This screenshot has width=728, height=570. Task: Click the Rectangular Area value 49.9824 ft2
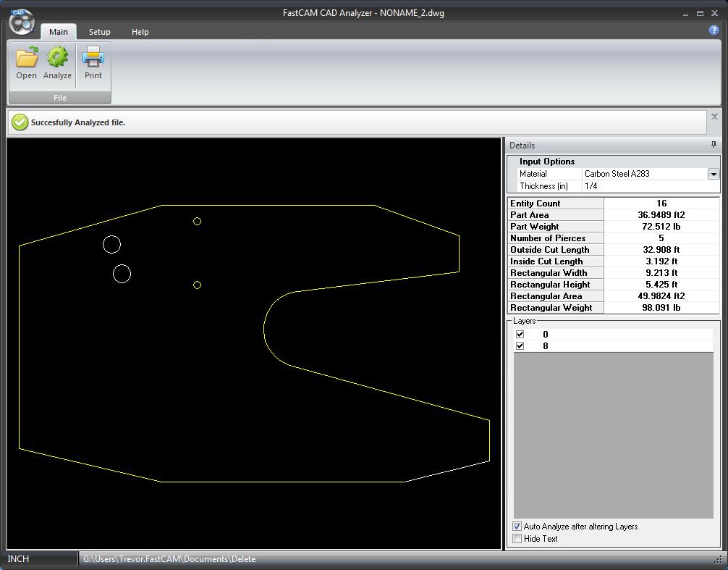(661, 296)
